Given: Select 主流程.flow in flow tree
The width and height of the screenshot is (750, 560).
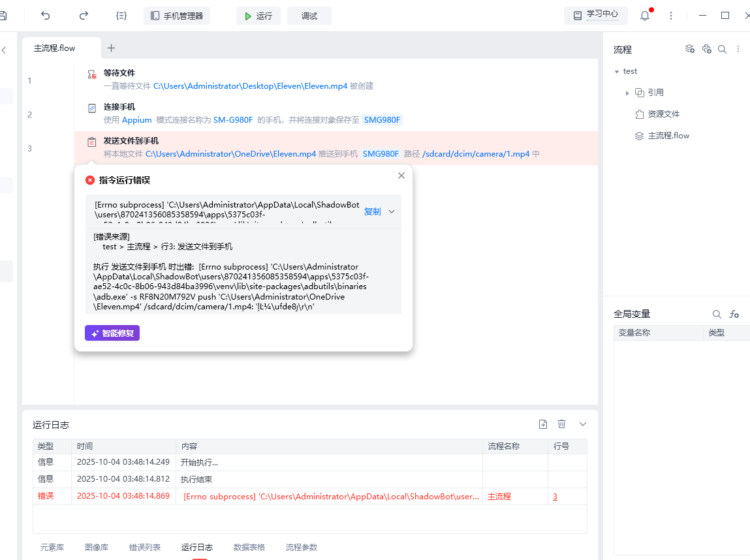Looking at the screenshot, I should [668, 136].
